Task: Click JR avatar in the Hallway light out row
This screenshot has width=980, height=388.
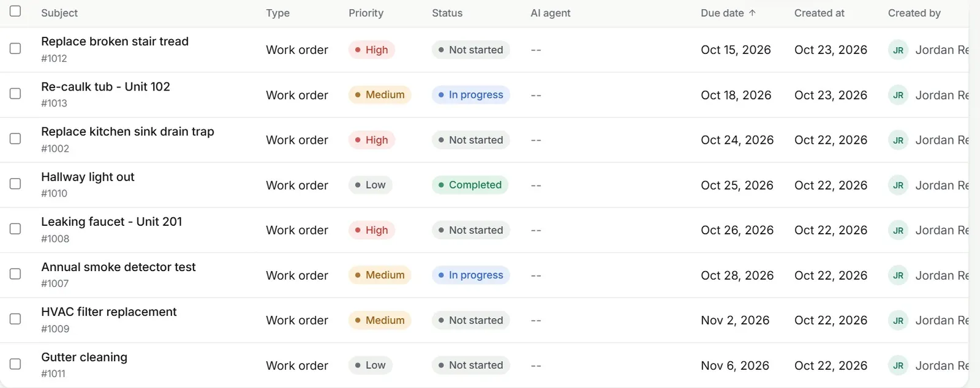Action: [x=898, y=185]
